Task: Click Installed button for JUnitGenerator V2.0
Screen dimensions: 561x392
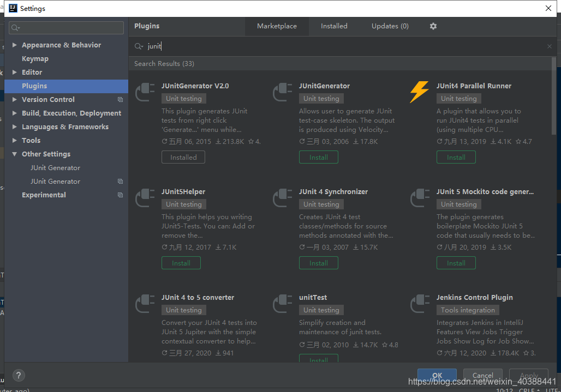Action: click(183, 157)
